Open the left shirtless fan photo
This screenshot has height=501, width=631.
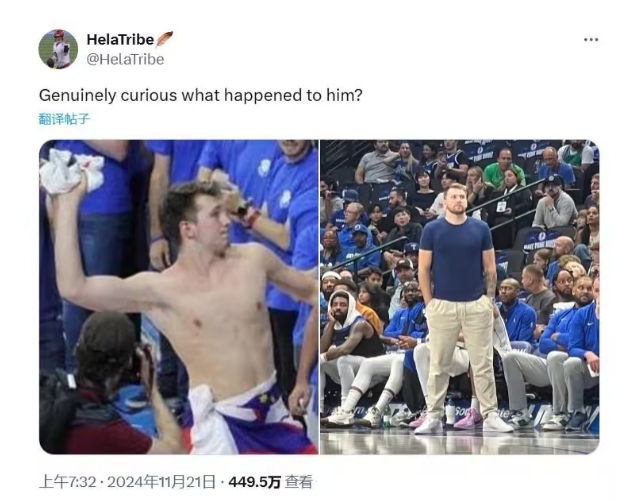179,297
